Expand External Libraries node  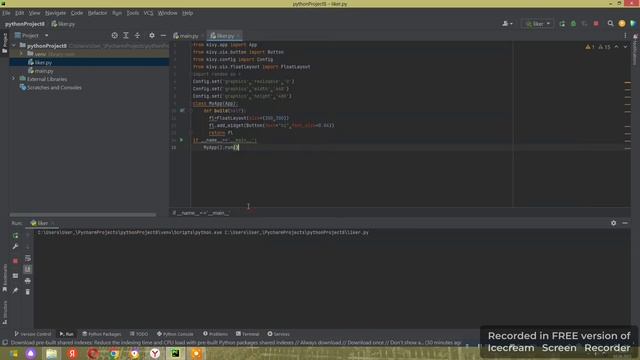tap(14, 79)
